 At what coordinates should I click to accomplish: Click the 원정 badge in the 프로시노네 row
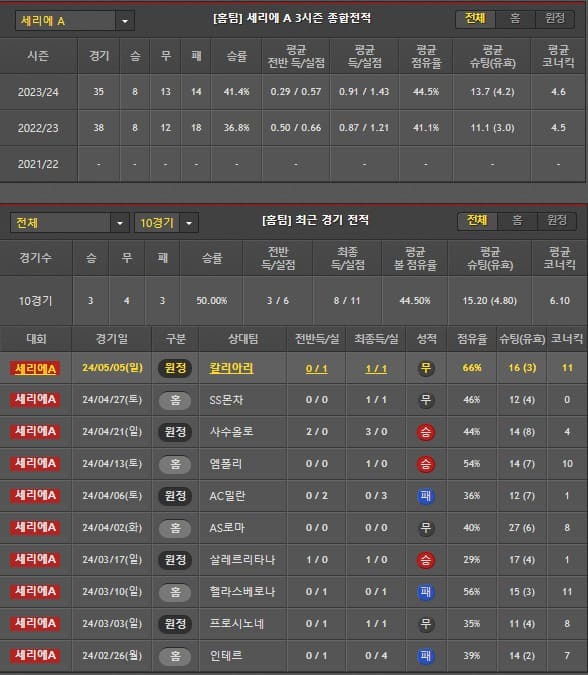175,624
